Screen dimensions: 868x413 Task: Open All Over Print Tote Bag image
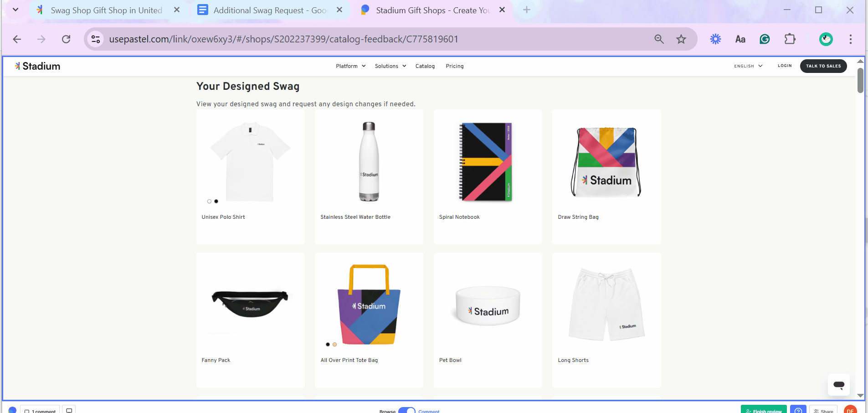(x=369, y=305)
